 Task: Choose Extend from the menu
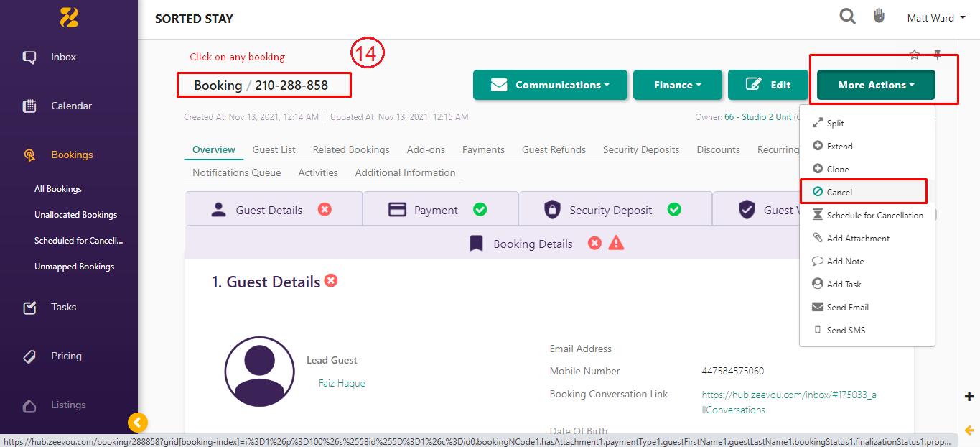pos(867,147)
